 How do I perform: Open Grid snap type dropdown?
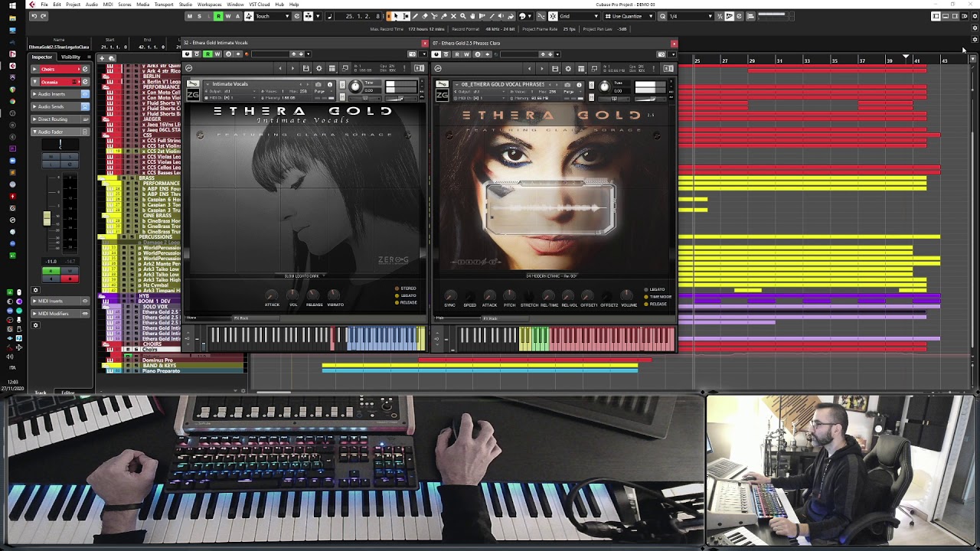[x=579, y=16]
